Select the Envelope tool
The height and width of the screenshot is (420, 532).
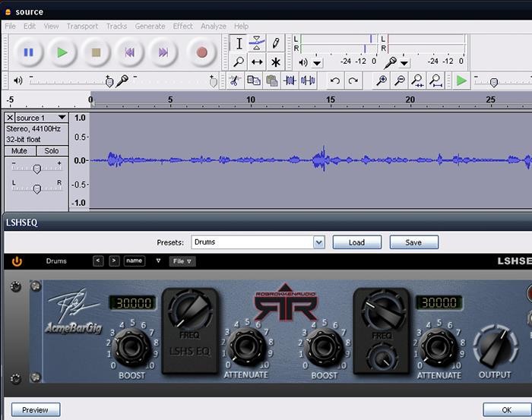tap(257, 43)
